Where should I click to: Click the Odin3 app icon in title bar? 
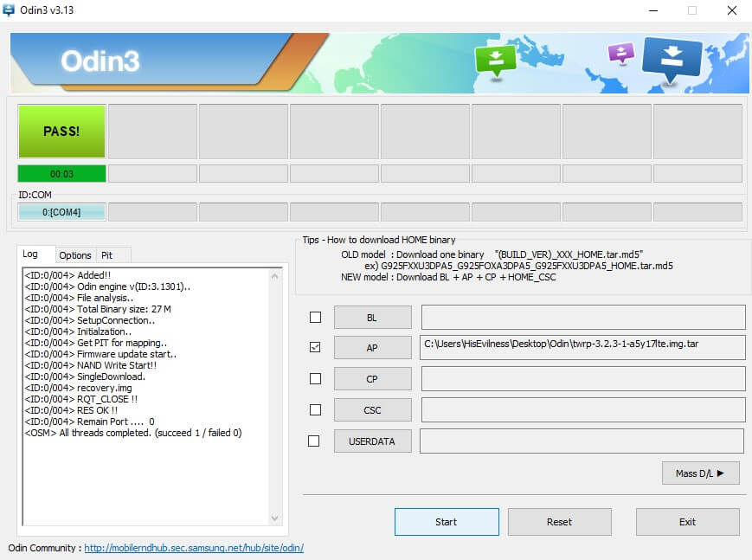pyautogui.click(x=9, y=10)
